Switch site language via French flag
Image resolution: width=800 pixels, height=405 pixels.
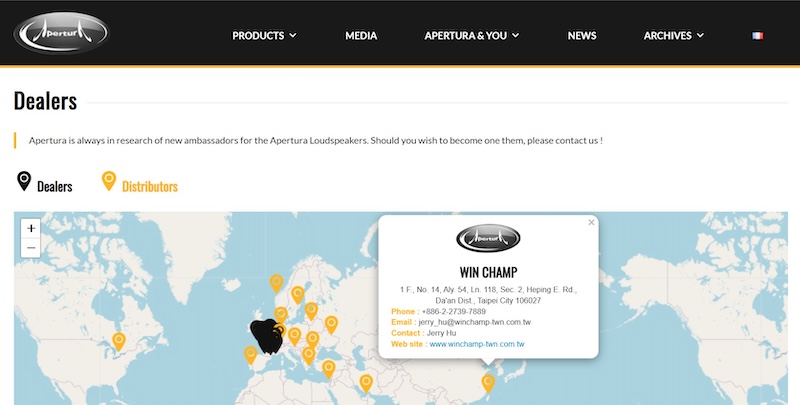click(757, 36)
